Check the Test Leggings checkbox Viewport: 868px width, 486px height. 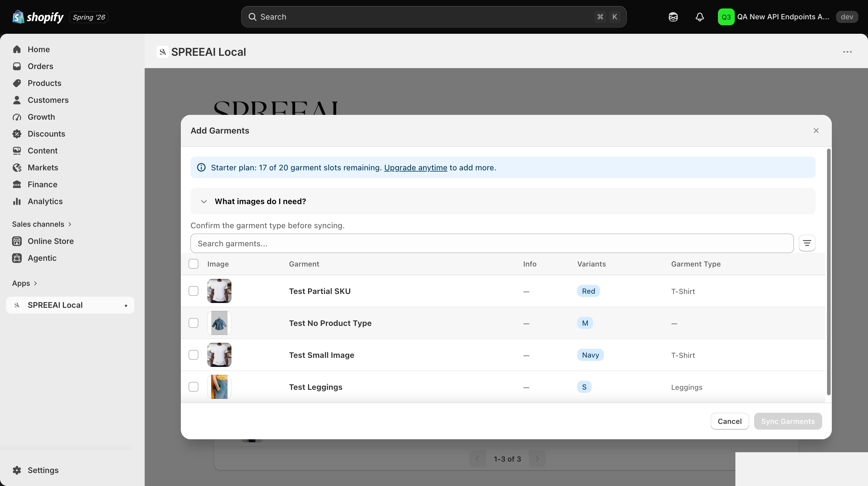pyautogui.click(x=193, y=387)
